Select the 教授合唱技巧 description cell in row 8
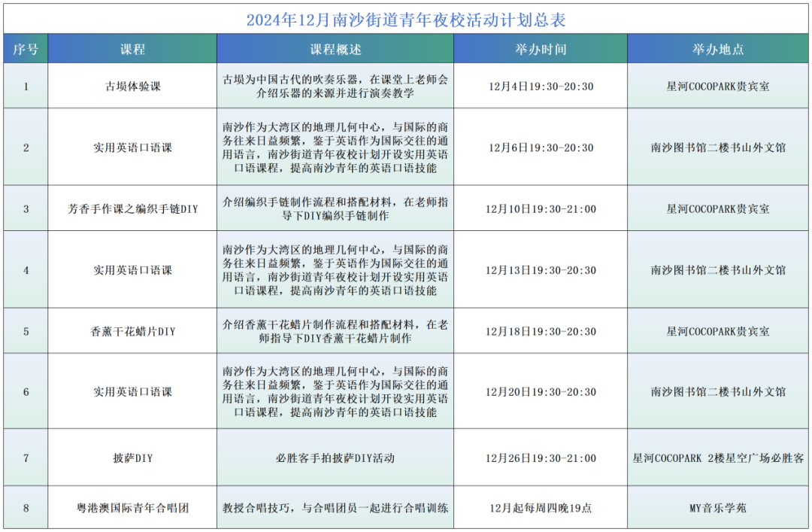Viewport: 812px width, 532px height. (x=335, y=508)
